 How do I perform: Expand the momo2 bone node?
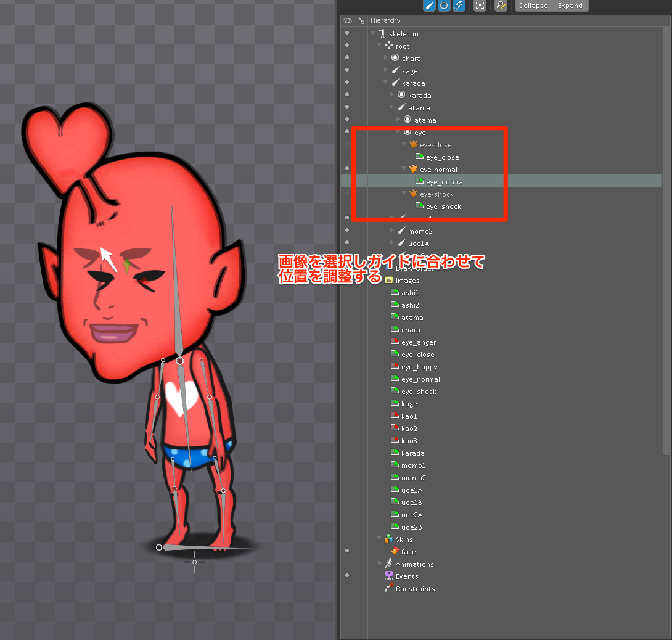click(x=393, y=231)
